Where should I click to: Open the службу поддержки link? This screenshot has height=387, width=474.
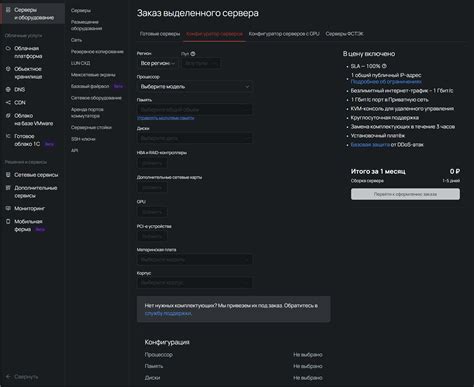168,313
